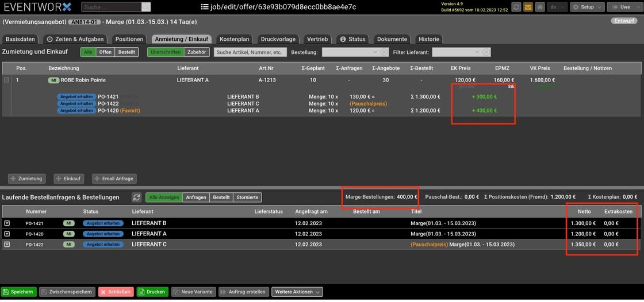Screen dimensions: 644x302
Task: Open the Zeiten & Aufgaben tab
Action: coord(75,39)
